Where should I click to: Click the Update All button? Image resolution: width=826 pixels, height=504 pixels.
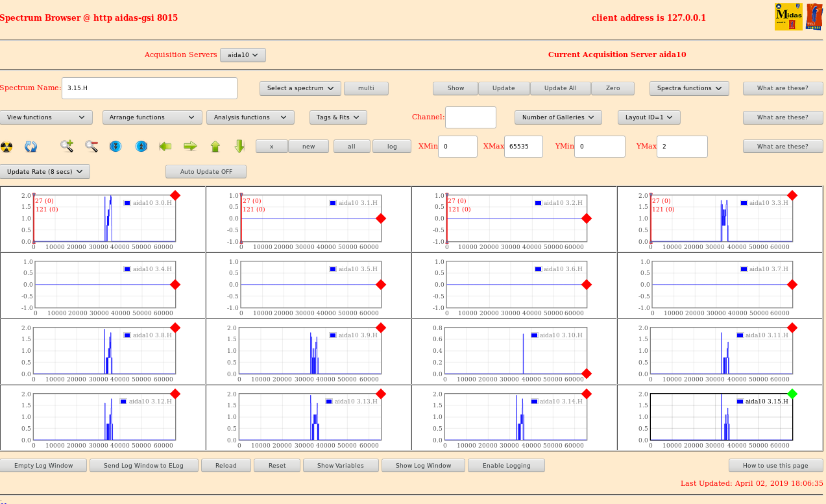[x=560, y=88]
